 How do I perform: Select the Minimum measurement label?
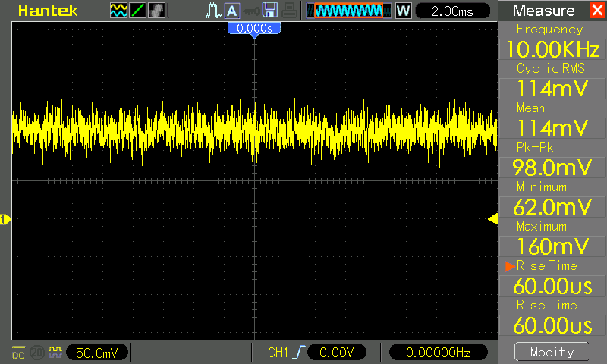[x=542, y=187]
